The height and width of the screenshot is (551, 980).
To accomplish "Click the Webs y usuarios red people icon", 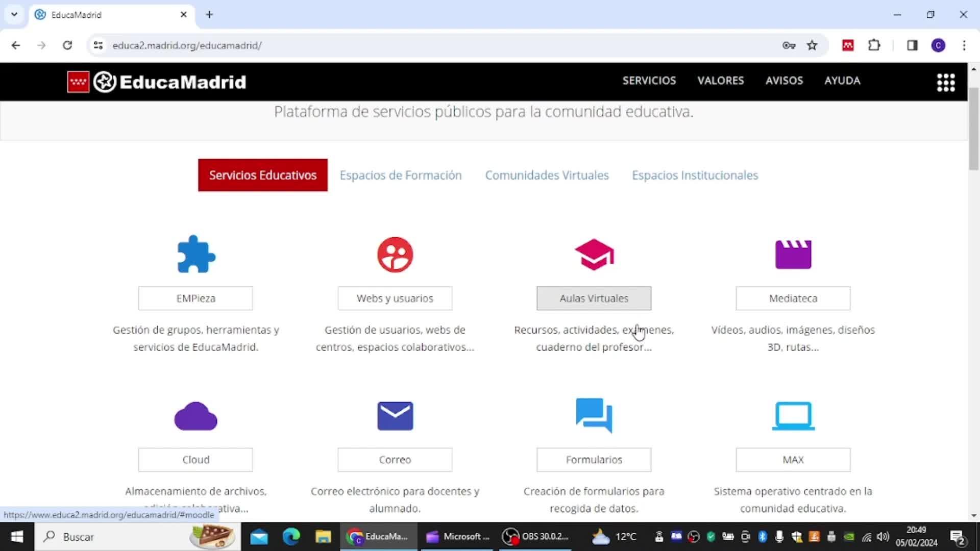I will [x=395, y=254].
